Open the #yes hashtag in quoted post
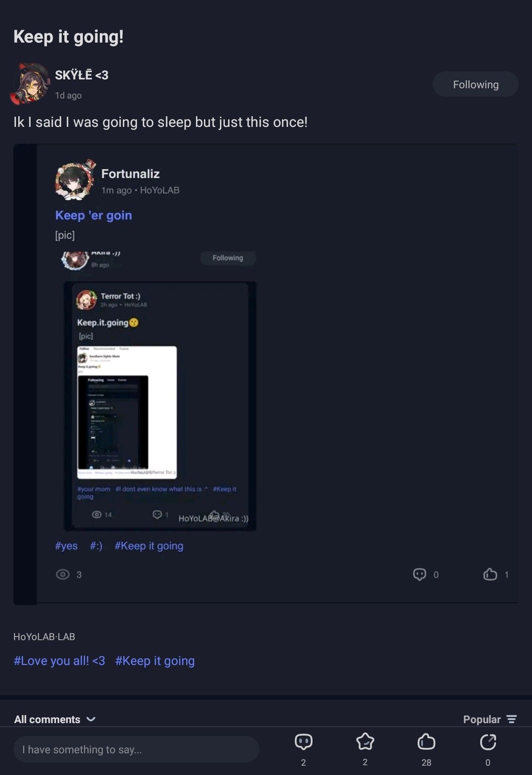The image size is (532, 775). 66,546
